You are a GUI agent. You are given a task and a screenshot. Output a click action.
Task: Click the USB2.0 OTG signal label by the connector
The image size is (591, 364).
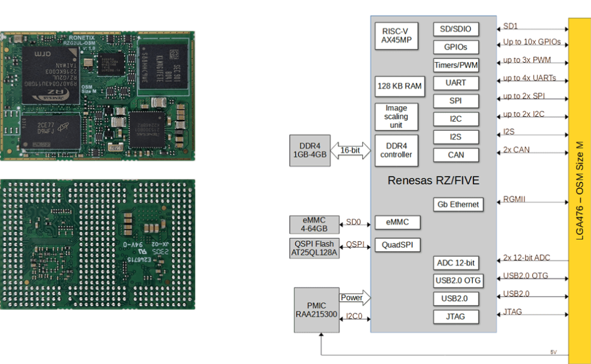tap(525, 275)
